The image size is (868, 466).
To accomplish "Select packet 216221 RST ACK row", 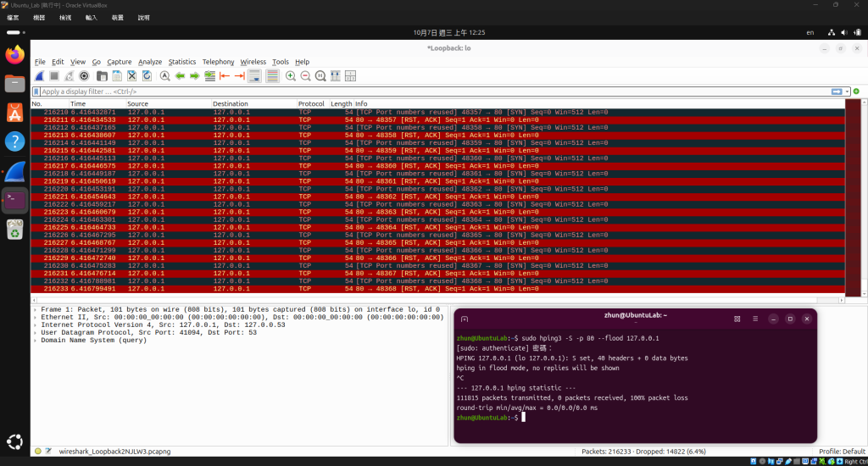I will click(x=438, y=197).
